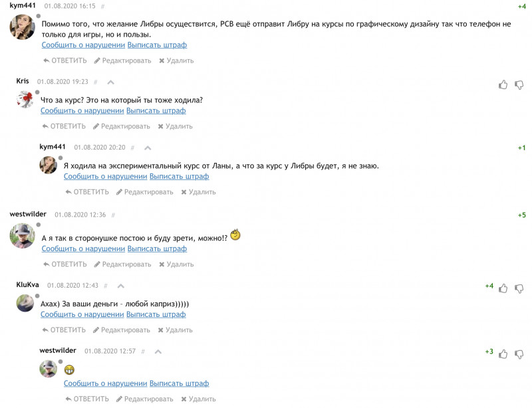Like Kris's comment with the thumbs up

[503, 84]
